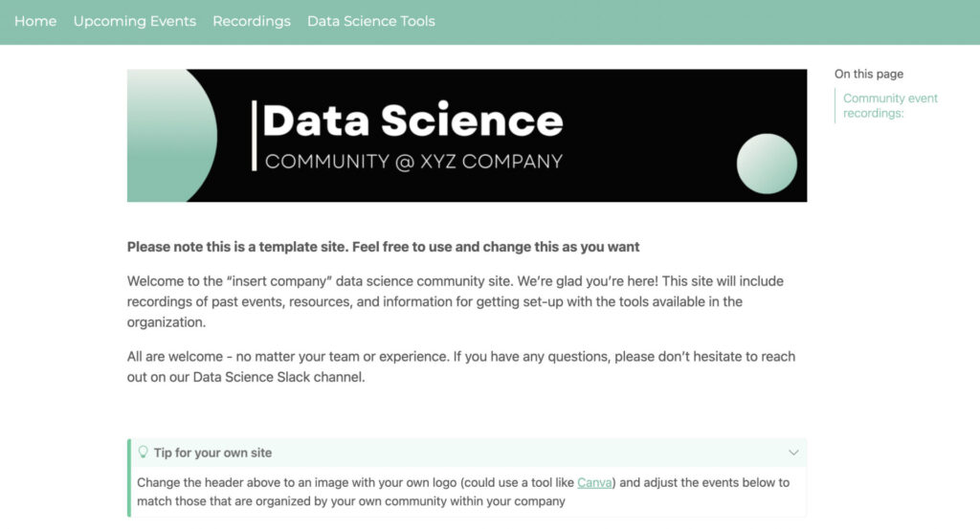This screenshot has height=529, width=980.
Task: Go to the Home page
Action: [x=35, y=21]
